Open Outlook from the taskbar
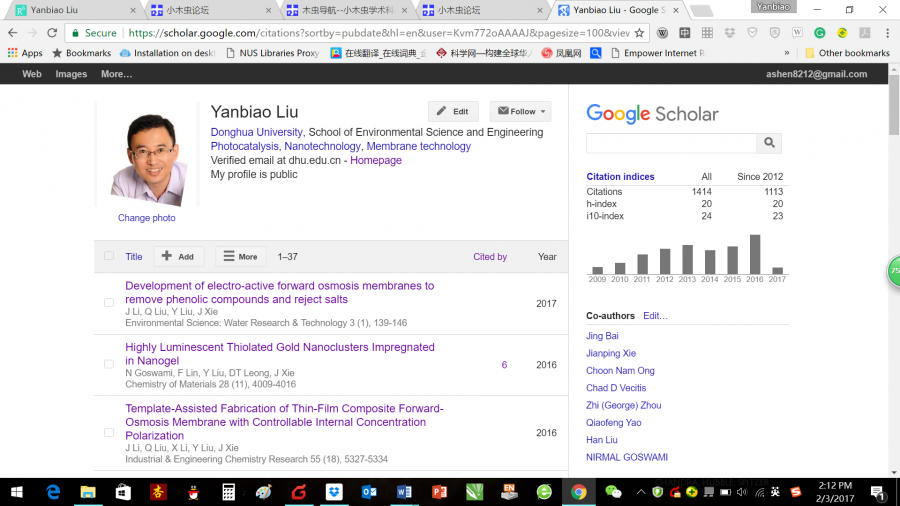This screenshot has height=506, width=900. click(369, 492)
